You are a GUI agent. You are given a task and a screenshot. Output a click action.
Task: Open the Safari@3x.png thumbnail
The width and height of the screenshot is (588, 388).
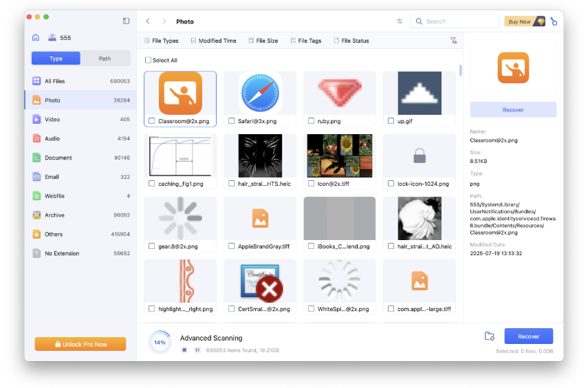tap(260, 93)
